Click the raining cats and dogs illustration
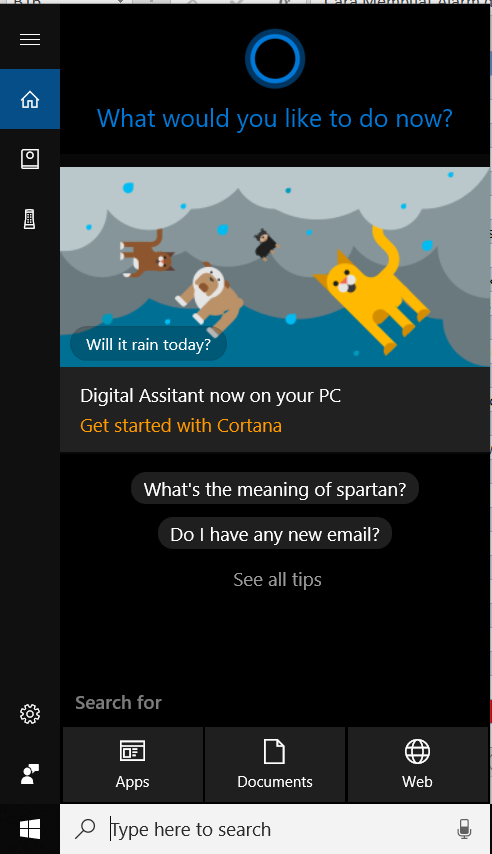 coord(275,267)
